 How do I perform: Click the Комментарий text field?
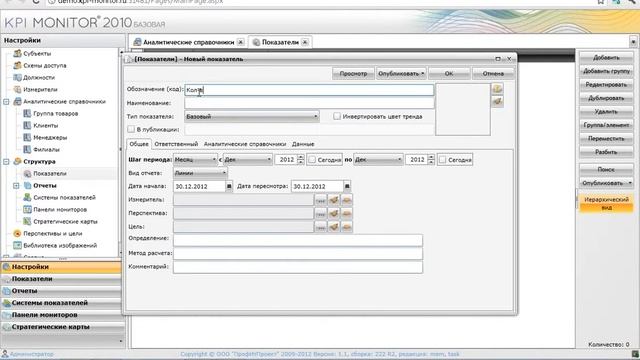point(298,267)
